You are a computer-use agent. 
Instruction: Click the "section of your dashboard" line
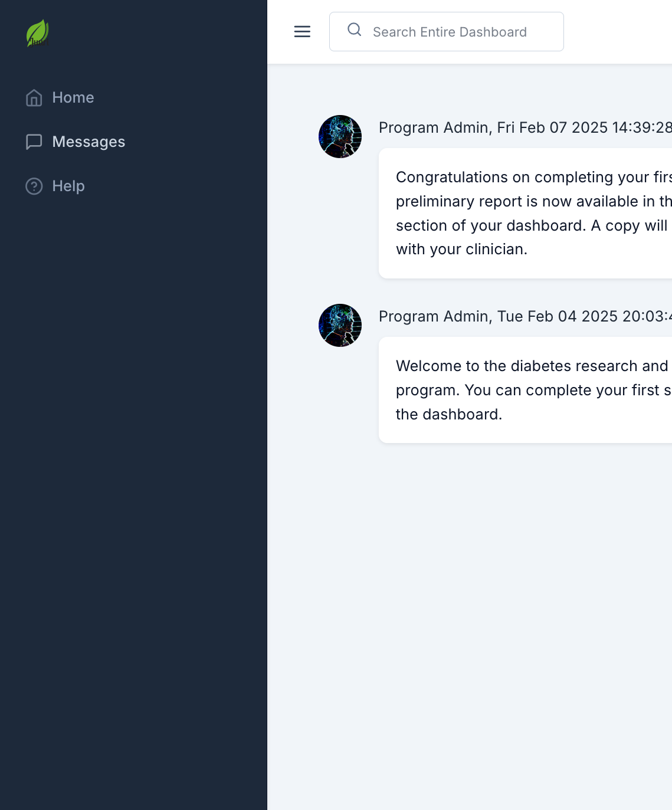tap(531, 226)
